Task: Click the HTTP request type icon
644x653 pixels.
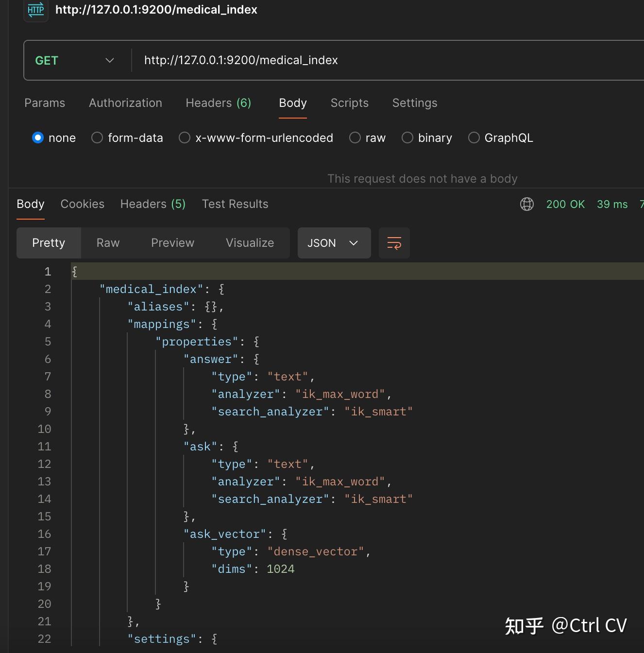Action: pos(36,10)
